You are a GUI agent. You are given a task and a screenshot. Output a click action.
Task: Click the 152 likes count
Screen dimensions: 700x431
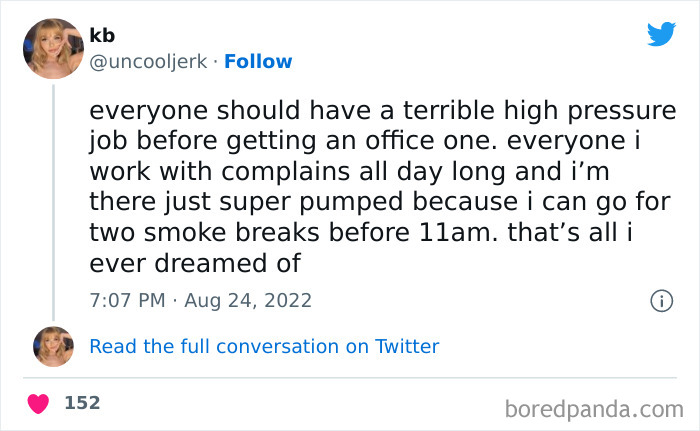pyautogui.click(x=82, y=403)
